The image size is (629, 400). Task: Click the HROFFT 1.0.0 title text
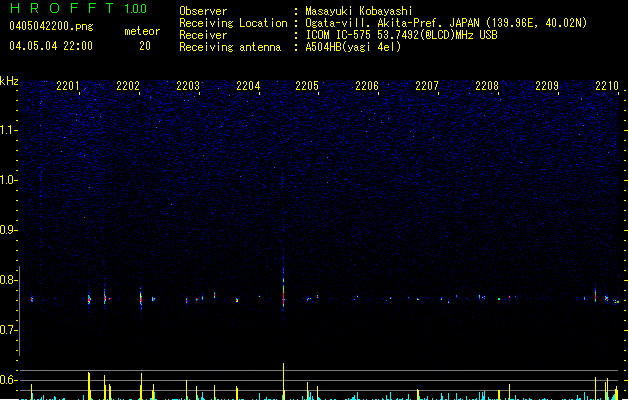coord(79,8)
